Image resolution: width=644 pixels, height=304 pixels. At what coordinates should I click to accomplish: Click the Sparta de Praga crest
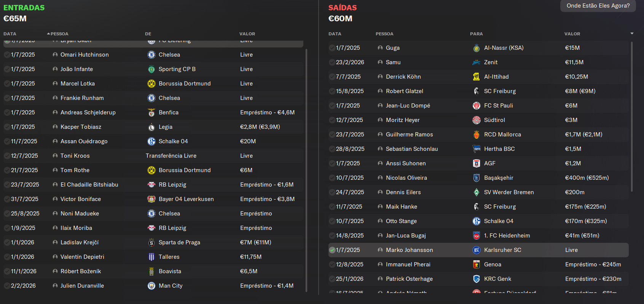(x=151, y=242)
